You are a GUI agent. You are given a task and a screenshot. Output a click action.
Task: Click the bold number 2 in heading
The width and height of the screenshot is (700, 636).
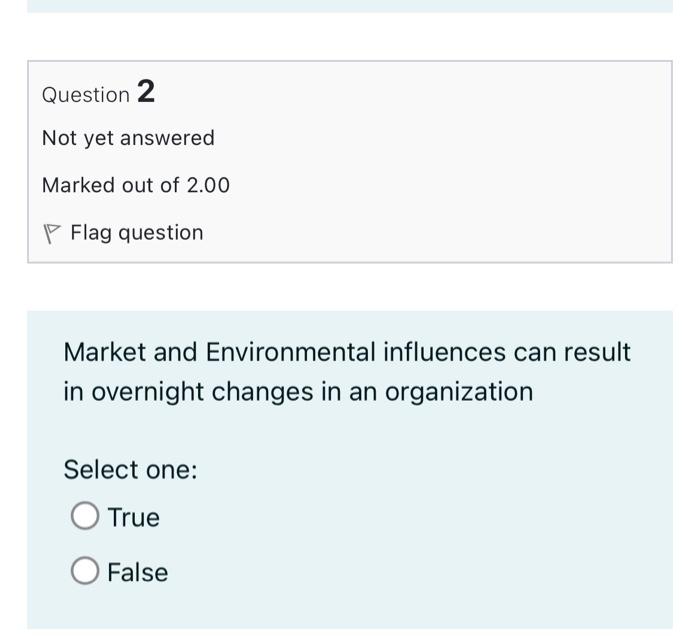pyautogui.click(x=146, y=92)
